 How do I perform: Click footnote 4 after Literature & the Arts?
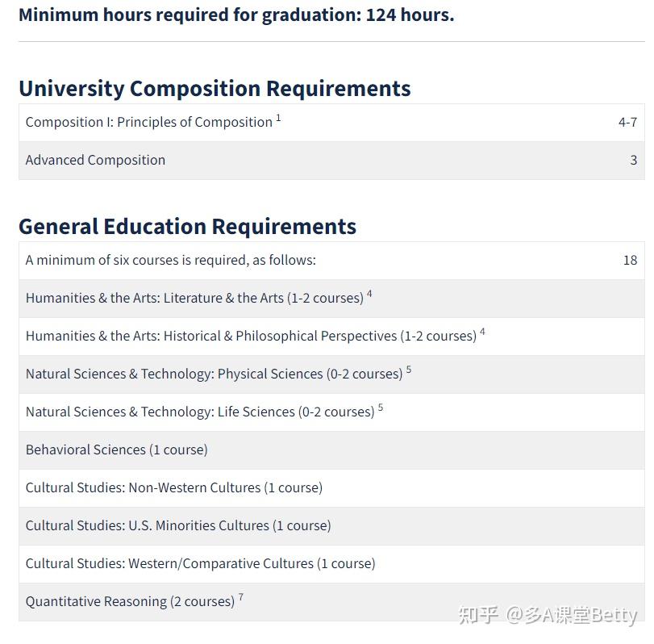(x=369, y=294)
